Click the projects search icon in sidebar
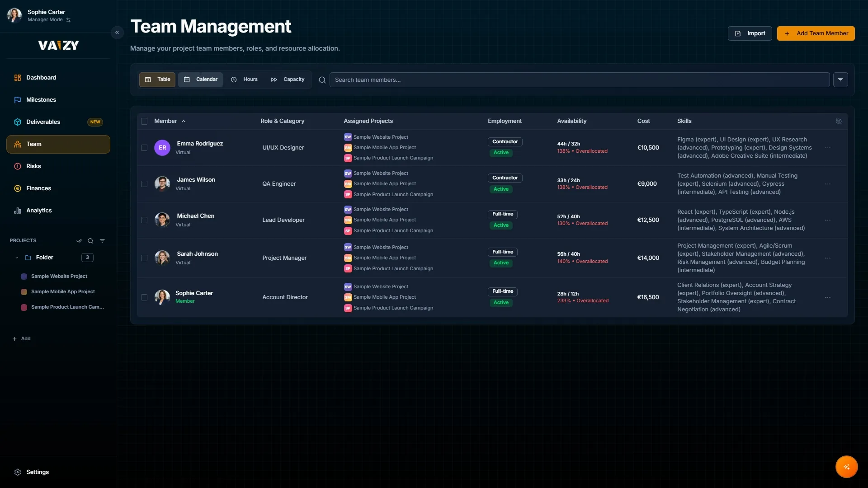Screen dimensions: 868x488 [90, 241]
